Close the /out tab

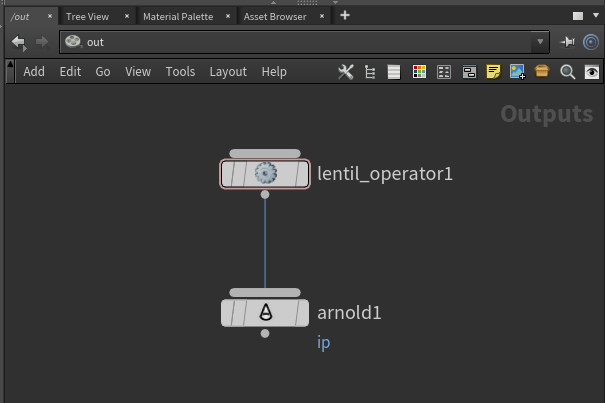[x=50, y=16]
